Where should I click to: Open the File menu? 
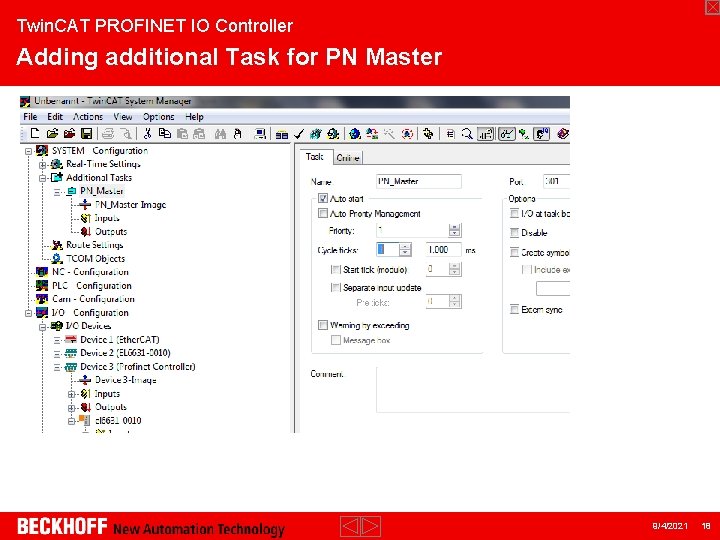coord(30,117)
